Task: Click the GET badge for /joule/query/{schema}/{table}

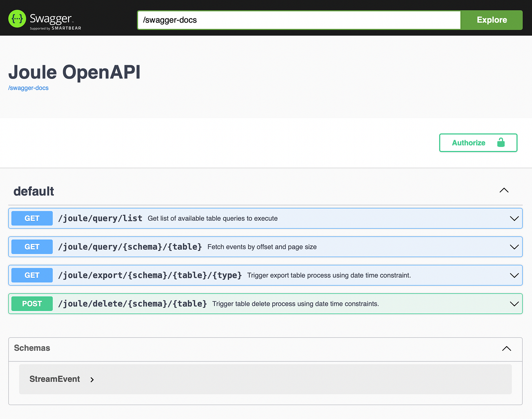Action: (x=32, y=247)
